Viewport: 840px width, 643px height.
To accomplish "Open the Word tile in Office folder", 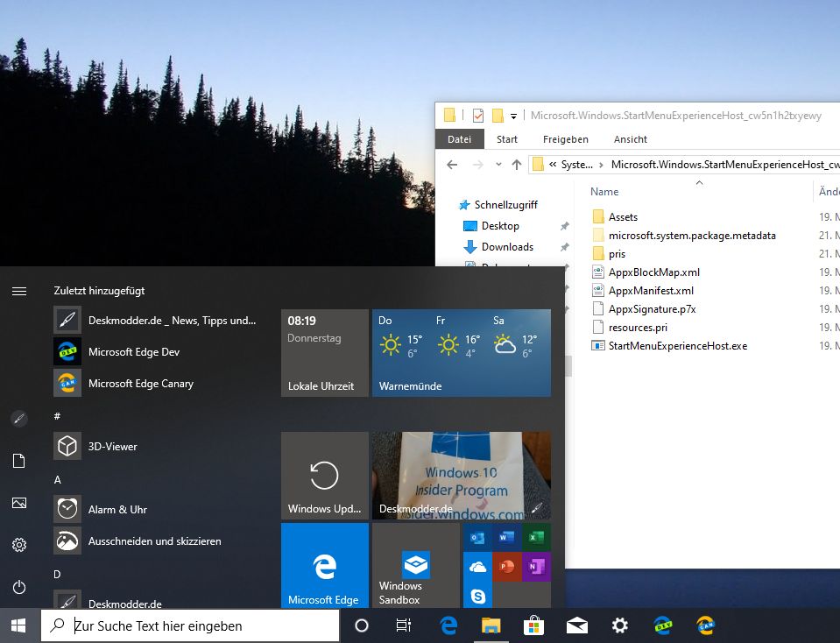I will [x=507, y=538].
